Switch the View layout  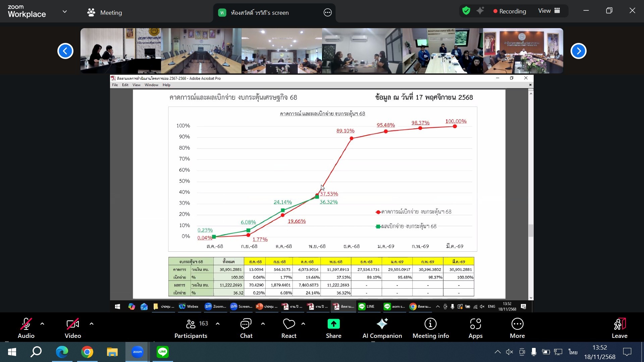click(x=549, y=11)
